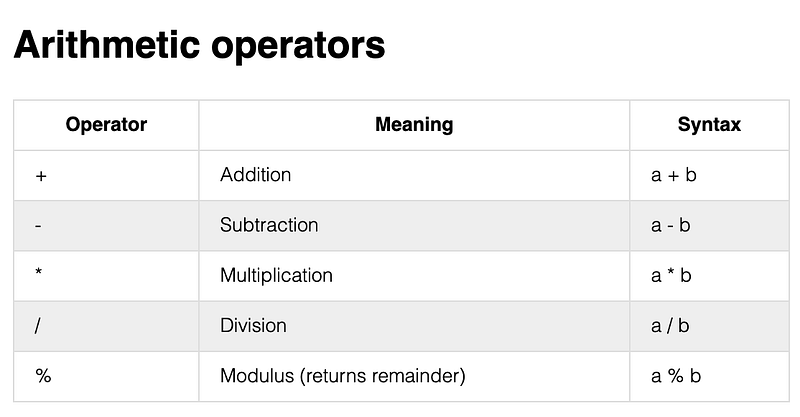Select the Operator column header
The height and width of the screenshot is (417, 800).
tap(106, 125)
